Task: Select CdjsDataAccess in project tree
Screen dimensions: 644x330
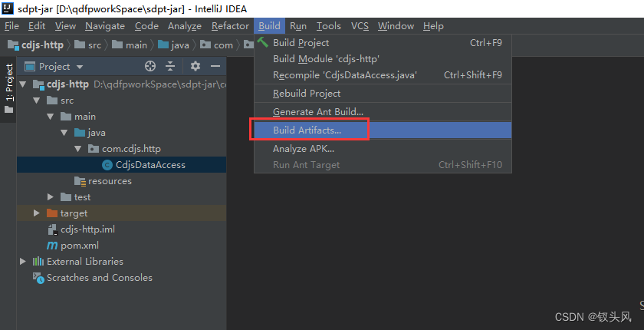Action: click(122, 165)
